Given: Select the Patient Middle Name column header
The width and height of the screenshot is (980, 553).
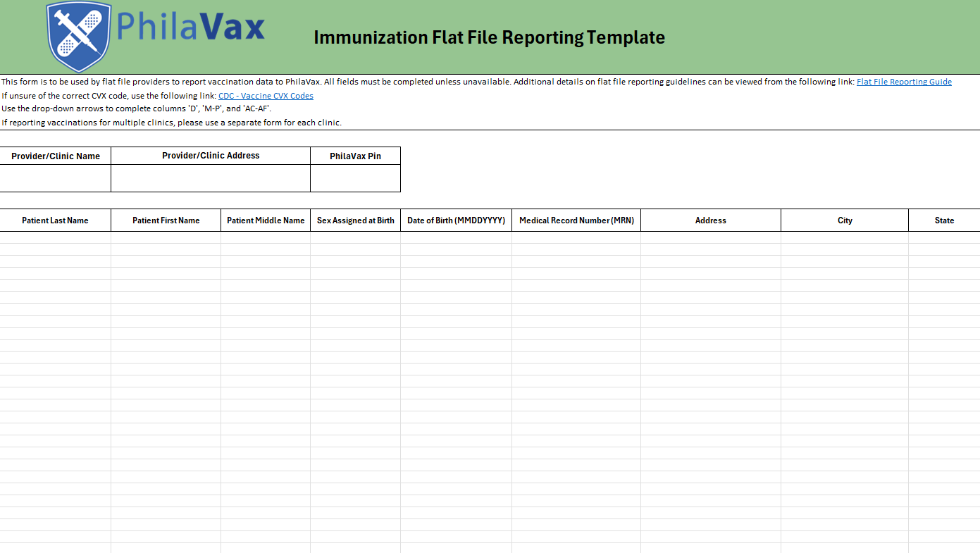Looking at the screenshot, I should (x=266, y=220).
